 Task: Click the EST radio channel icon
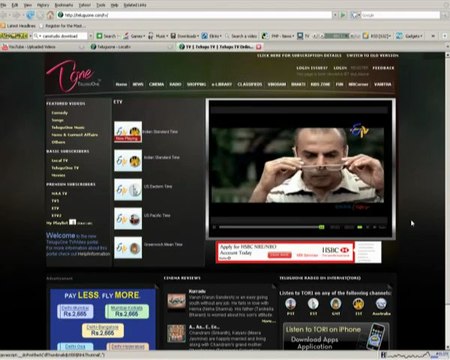(x=313, y=304)
